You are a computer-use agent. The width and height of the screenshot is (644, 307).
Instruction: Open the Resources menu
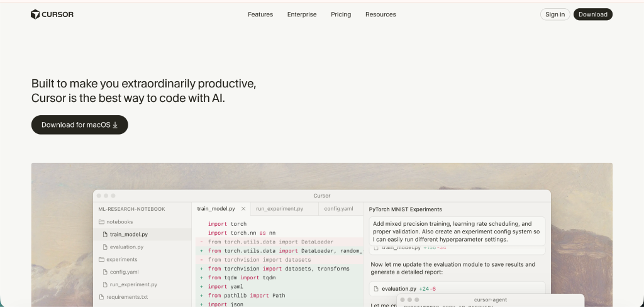click(x=380, y=14)
